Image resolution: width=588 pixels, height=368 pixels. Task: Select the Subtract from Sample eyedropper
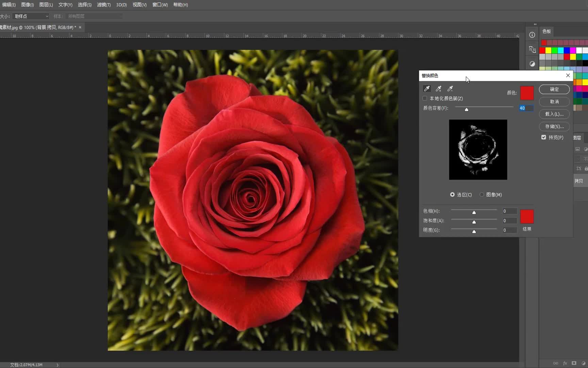point(450,89)
